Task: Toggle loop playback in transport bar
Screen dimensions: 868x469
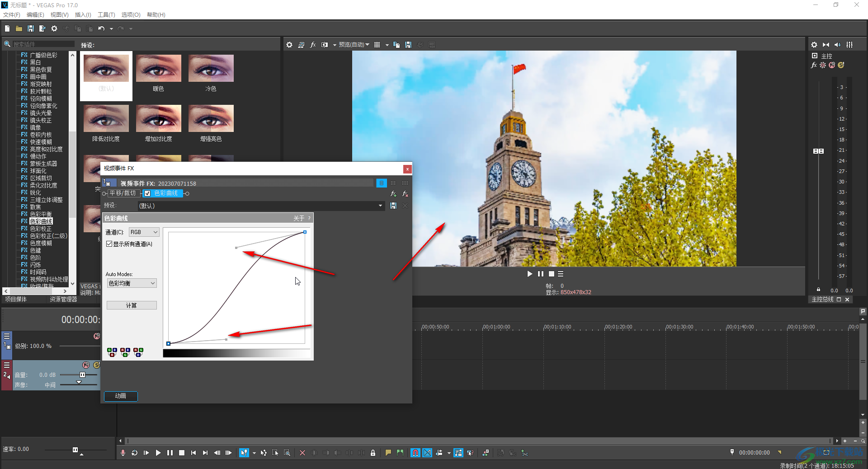Action: [x=135, y=453]
